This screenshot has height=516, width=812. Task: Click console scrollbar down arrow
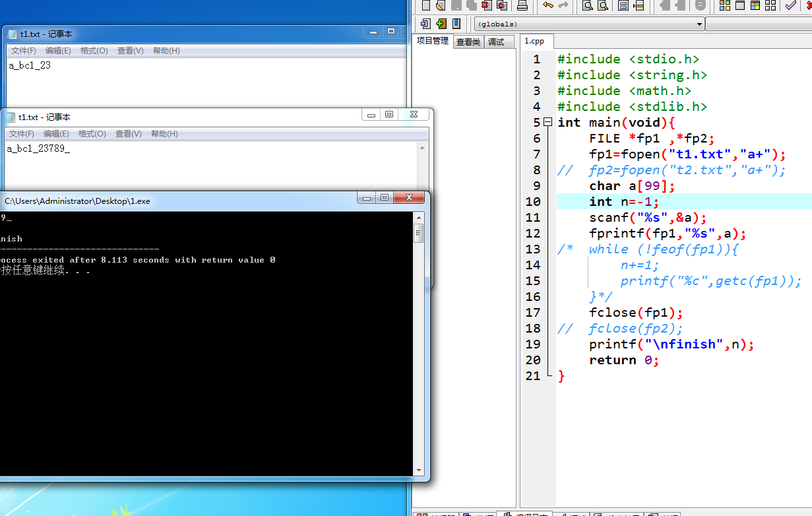pyautogui.click(x=418, y=470)
